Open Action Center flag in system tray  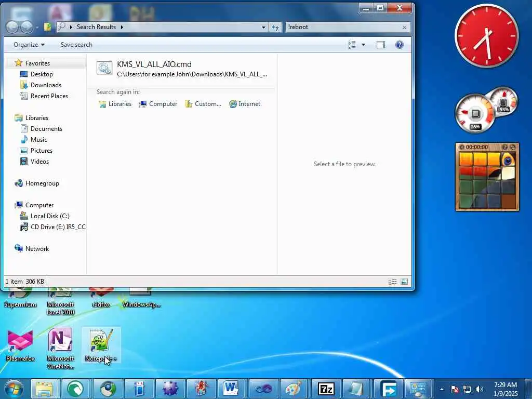[x=455, y=389]
